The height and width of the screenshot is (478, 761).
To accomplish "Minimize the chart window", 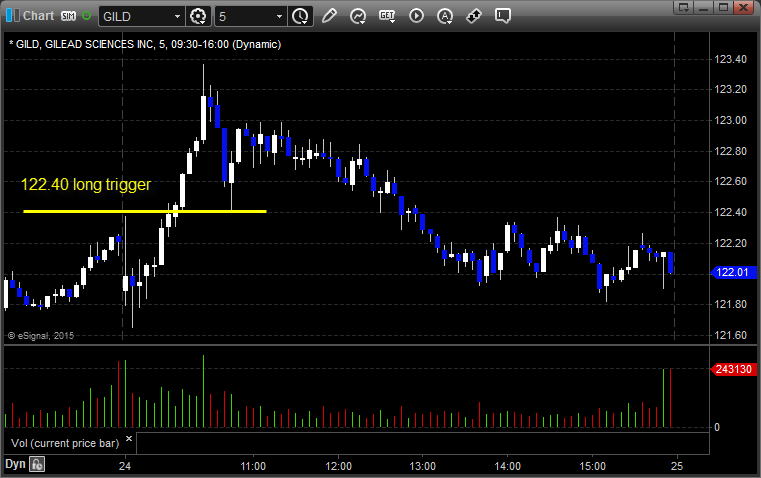I will pyautogui.click(x=704, y=7).
